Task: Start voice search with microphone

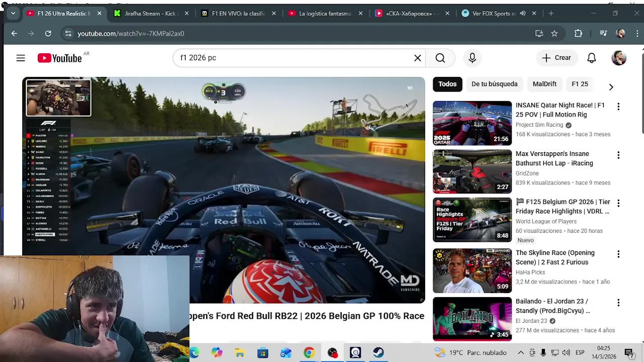Action: [472, 58]
